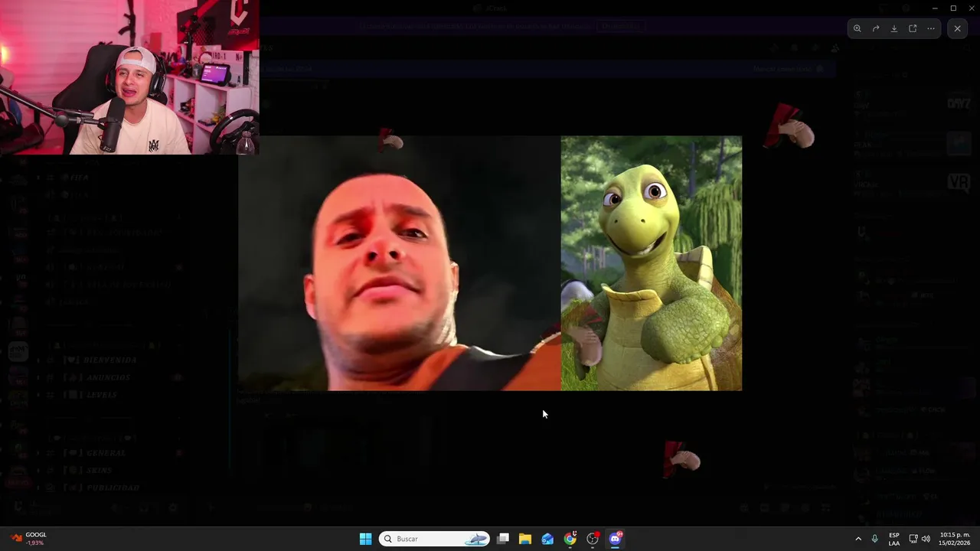Image resolution: width=980 pixels, height=551 pixels.
Task: Click the microphone icon in the system tray
Action: pos(875,539)
